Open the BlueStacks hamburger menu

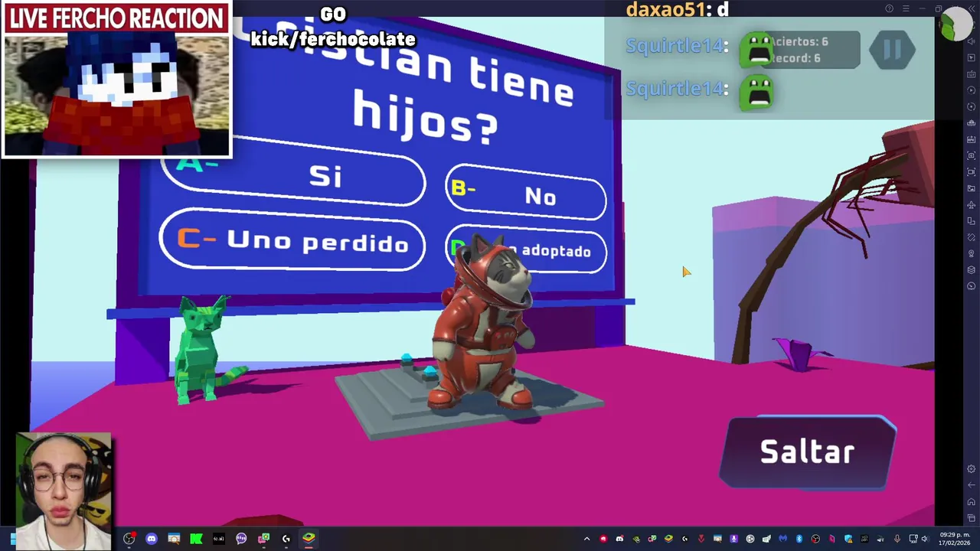[906, 8]
